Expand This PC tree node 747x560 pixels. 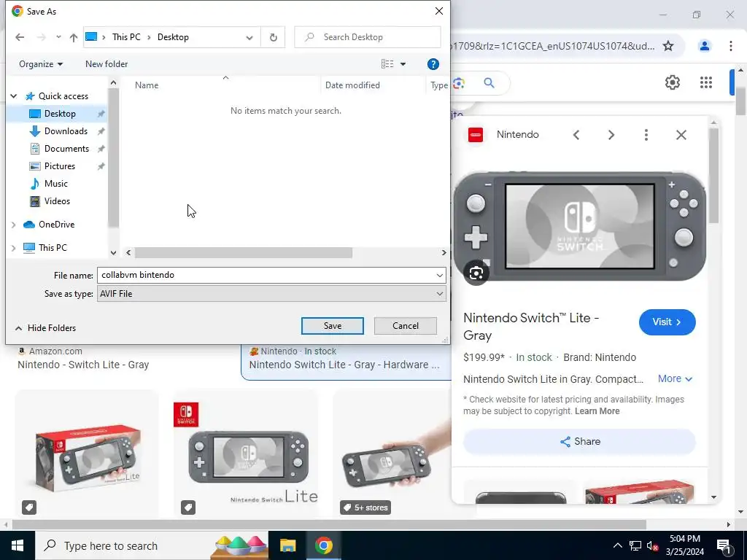click(14, 248)
